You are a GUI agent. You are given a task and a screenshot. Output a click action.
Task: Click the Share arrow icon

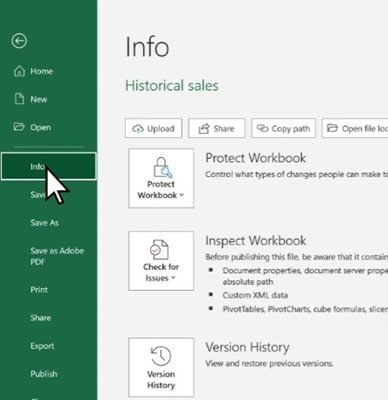pos(204,129)
